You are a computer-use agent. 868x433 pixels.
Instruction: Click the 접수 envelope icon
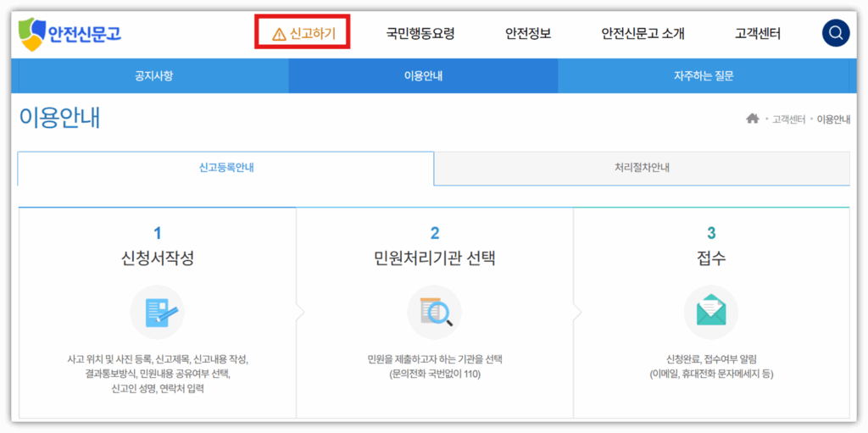(711, 312)
